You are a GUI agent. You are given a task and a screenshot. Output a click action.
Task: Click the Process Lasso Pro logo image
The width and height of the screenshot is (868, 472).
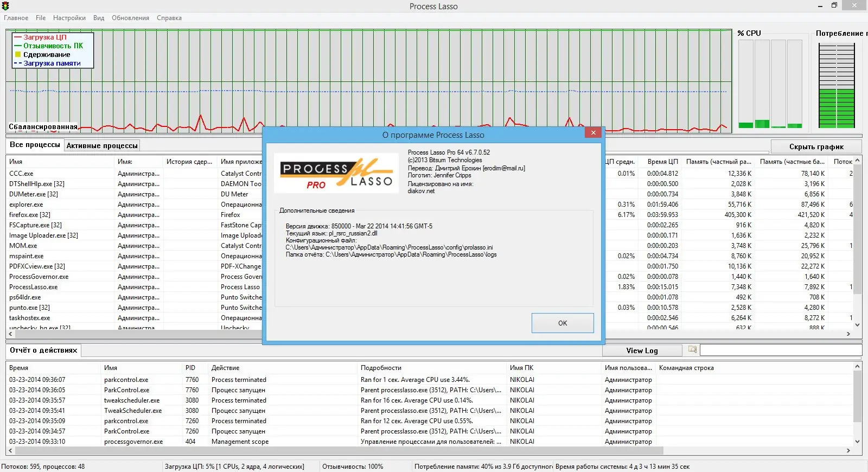pos(337,173)
